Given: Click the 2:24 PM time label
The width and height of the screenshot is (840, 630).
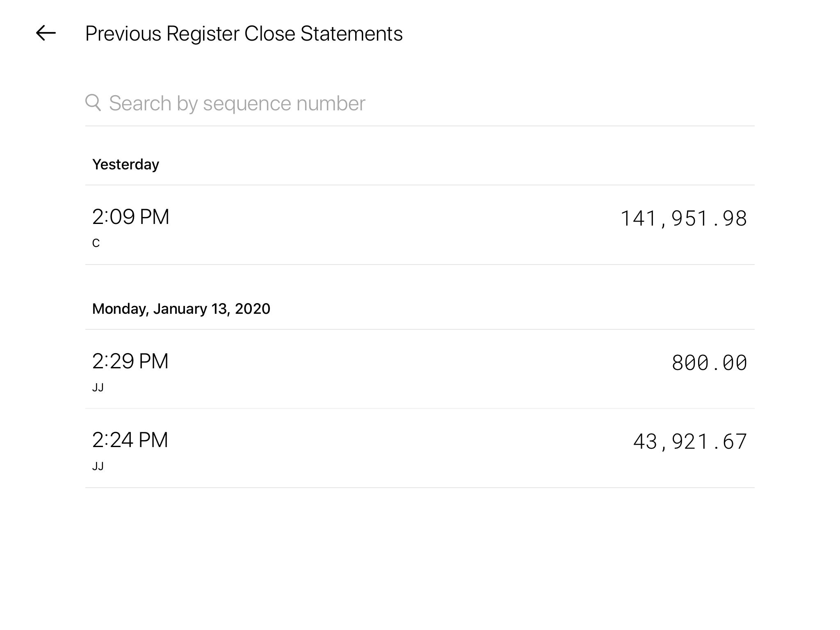Looking at the screenshot, I should tap(130, 440).
